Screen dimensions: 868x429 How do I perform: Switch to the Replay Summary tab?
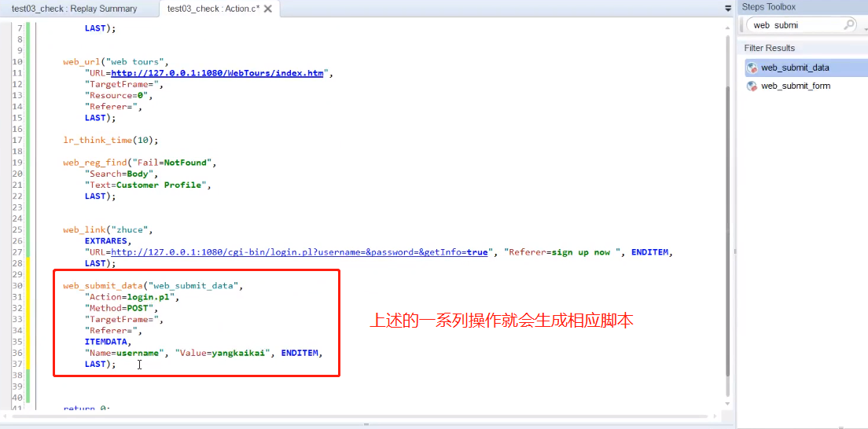pyautogui.click(x=74, y=9)
